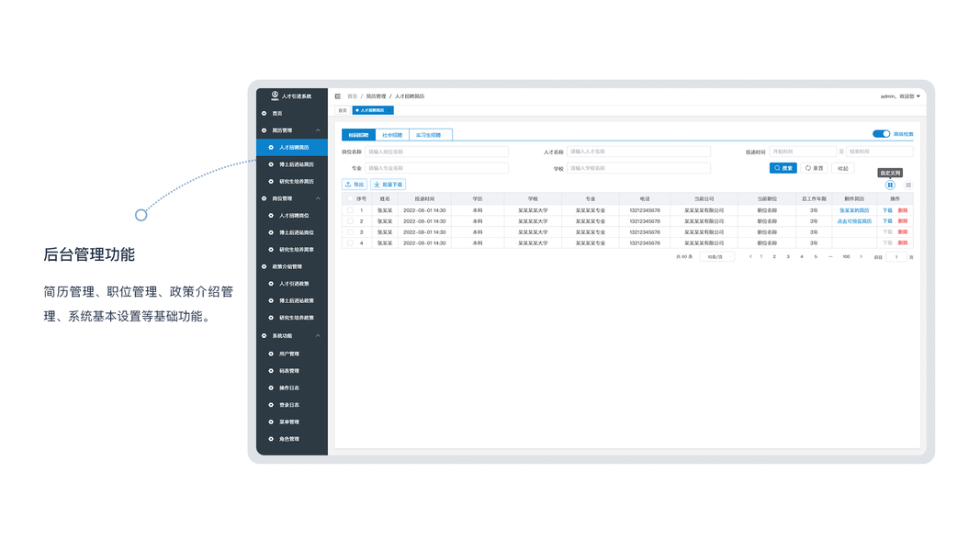980x551 pixels.
Task: Click 下载 in row 1
Action: click(x=887, y=210)
